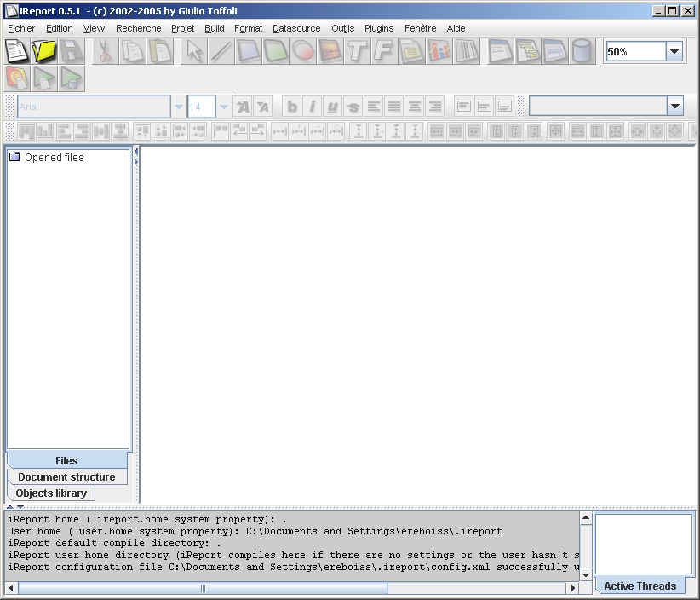Open the font size 14 dropdown
The image size is (700, 600).
(x=224, y=107)
